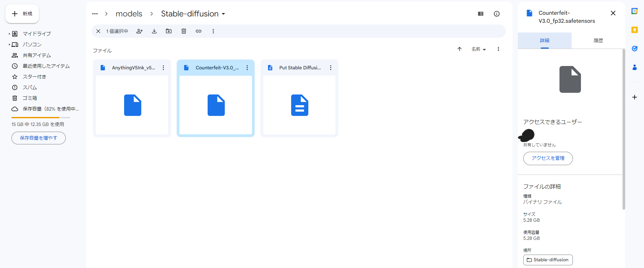Click the アクセスを管理 button
Viewport: 644px width, 268px height.
pos(548,158)
